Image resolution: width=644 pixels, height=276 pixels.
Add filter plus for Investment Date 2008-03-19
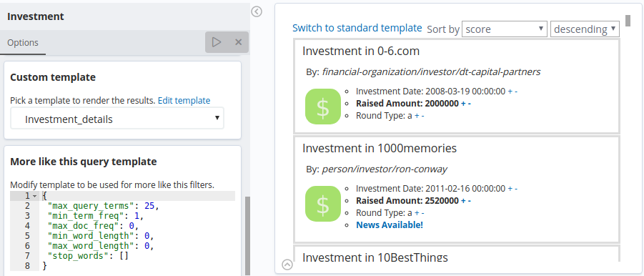pyautogui.click(x=510, y=92)
